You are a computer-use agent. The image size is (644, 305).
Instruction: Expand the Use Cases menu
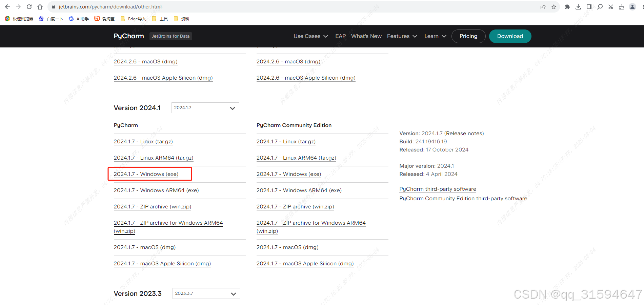[311, 36]
